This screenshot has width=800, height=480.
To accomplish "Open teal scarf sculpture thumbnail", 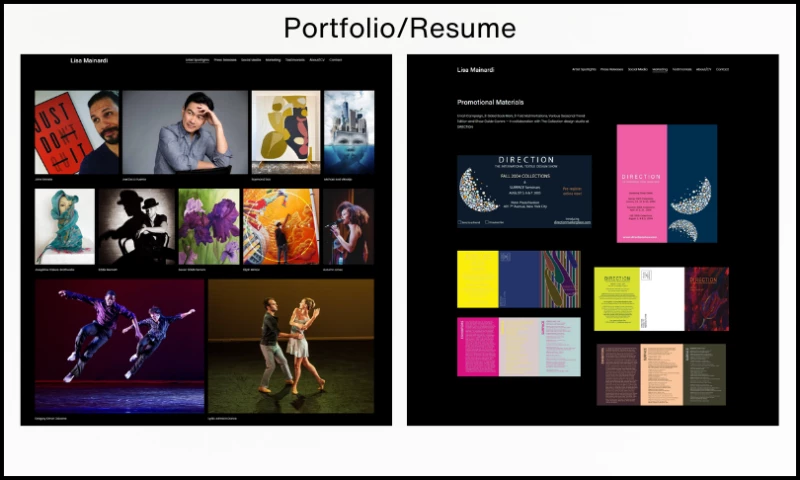I will coord(65,226).
